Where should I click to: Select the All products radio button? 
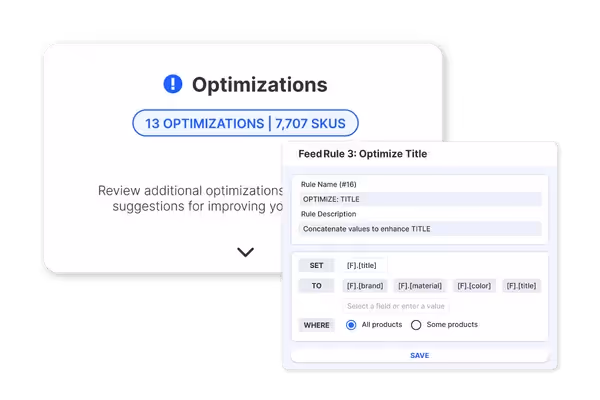(351, 325)
